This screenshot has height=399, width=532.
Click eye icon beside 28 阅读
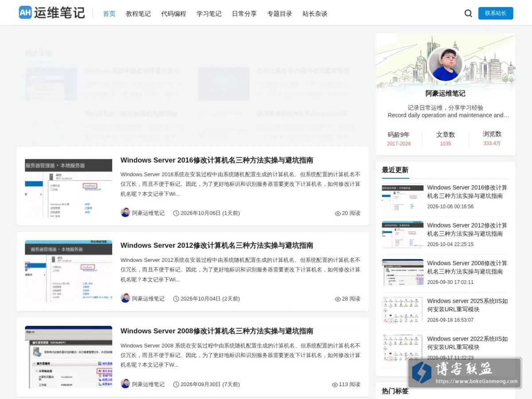[338, 299]
